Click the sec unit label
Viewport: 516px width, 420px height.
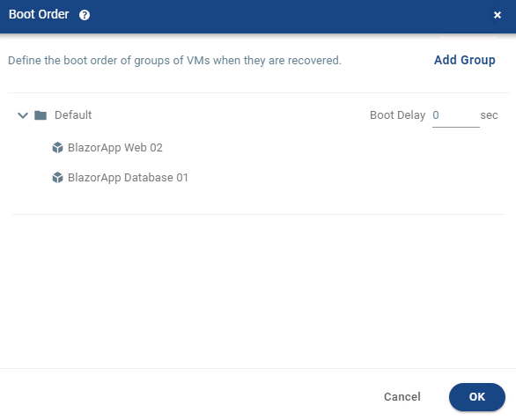[x=489, y=114]
